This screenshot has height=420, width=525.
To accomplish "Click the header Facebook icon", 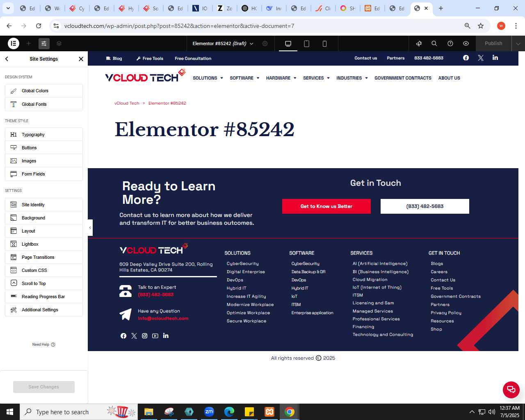I will [x=466, y=58].
